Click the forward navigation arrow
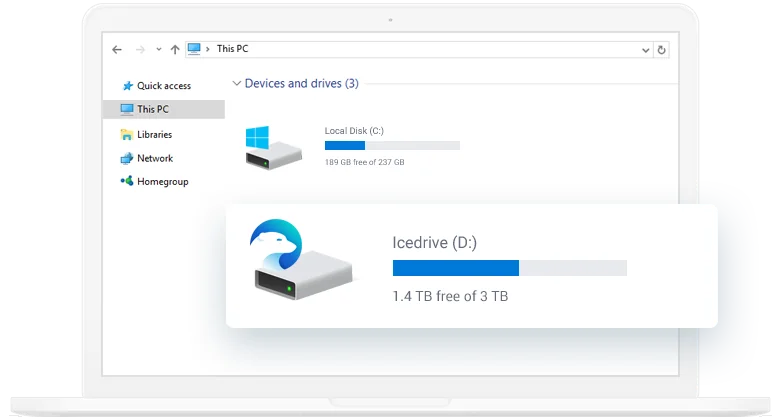Viewport: 772px width, 417px height. click(140, 49)
